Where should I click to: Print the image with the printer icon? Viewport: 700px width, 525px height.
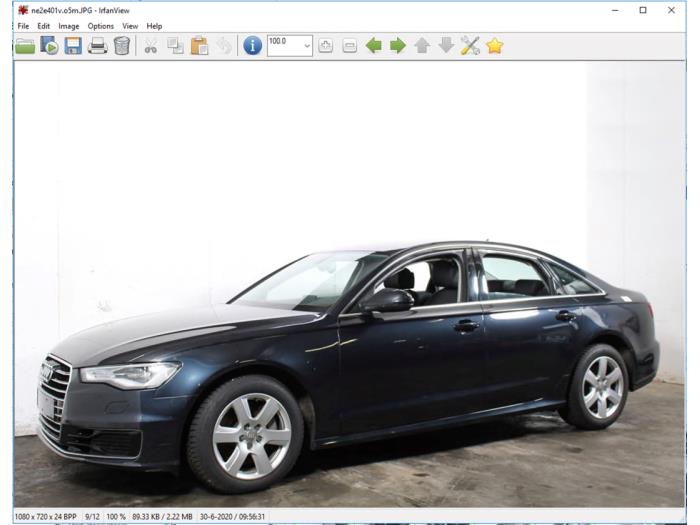point(97,46)
